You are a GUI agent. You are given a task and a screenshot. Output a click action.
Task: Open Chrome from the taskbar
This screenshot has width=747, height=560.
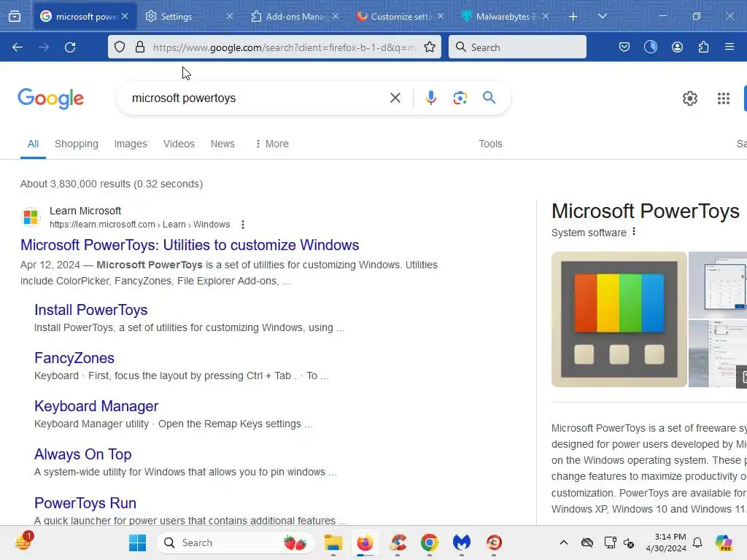coord(429,542)
